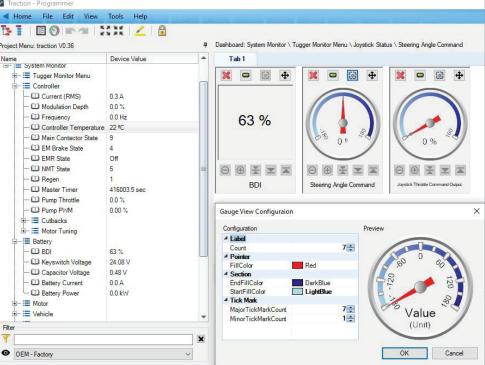Open the Edit menu
Screen dimensions: 485x365
pyautogui.click(x=68, y=16)
